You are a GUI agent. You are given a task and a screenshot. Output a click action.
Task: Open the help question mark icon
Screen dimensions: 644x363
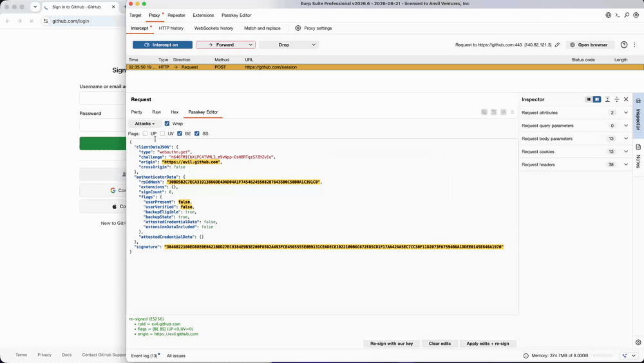[624, 44]
